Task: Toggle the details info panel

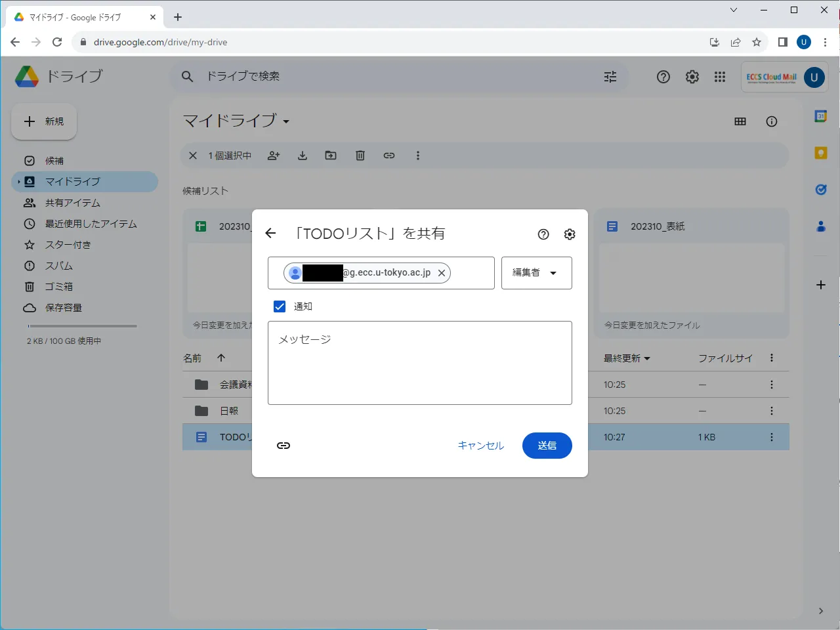Action: point(772,121)
